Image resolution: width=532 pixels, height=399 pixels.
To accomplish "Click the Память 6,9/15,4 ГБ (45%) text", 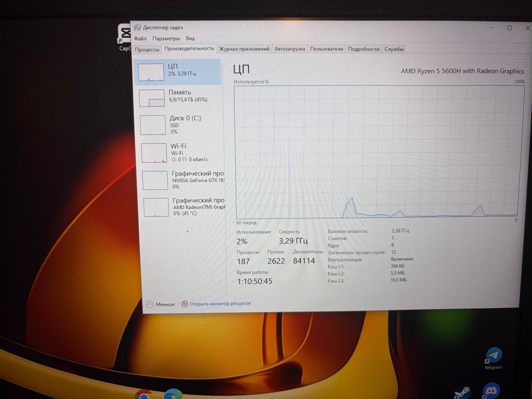I will (x=188, y=100).
